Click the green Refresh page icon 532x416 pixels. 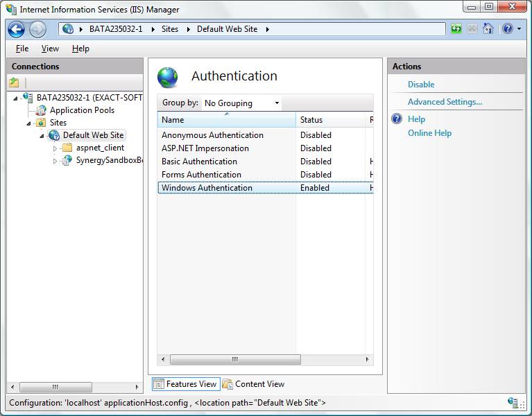click(x=456, y=29)
